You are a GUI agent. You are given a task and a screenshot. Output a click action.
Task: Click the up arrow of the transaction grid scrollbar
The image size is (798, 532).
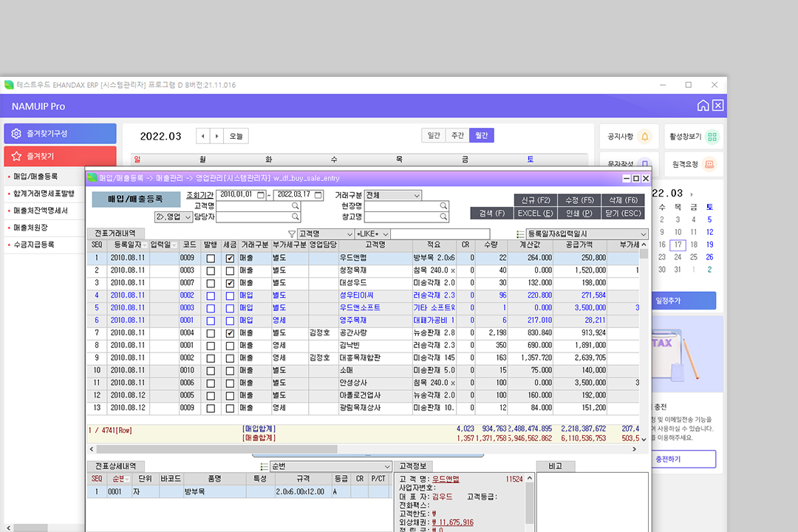tap(644, 245)
